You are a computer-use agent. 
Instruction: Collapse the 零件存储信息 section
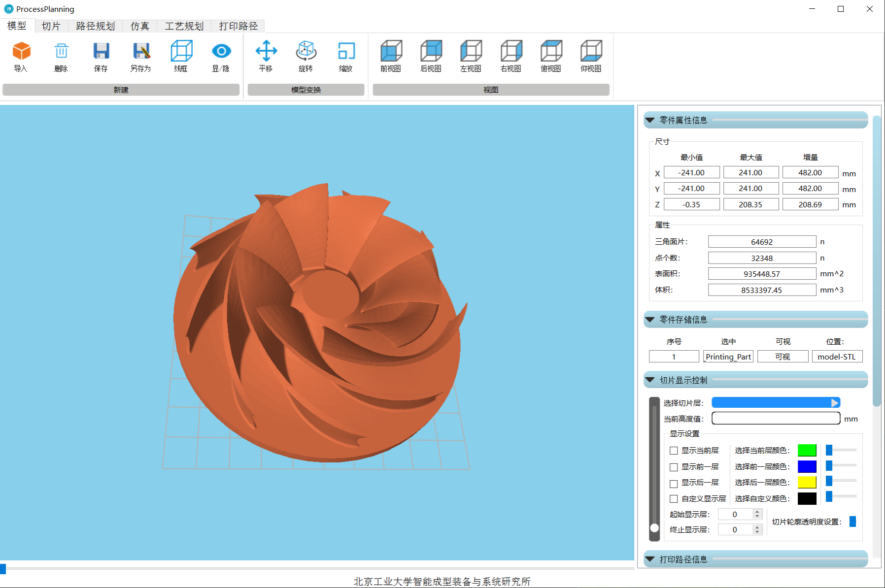coord(650,320)
